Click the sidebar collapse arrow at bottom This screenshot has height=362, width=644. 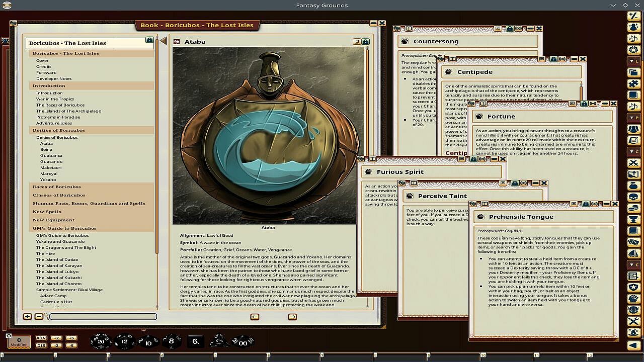point(634,345)
